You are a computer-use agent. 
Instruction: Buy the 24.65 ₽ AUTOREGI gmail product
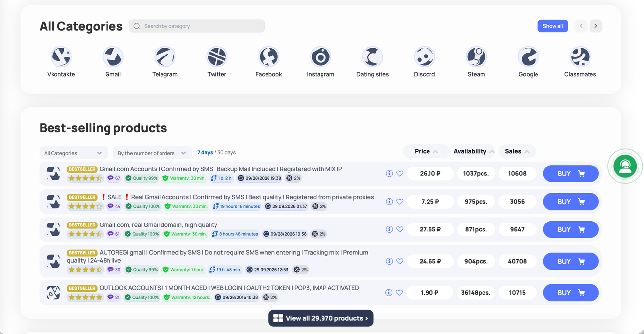(x=571, y=261)
